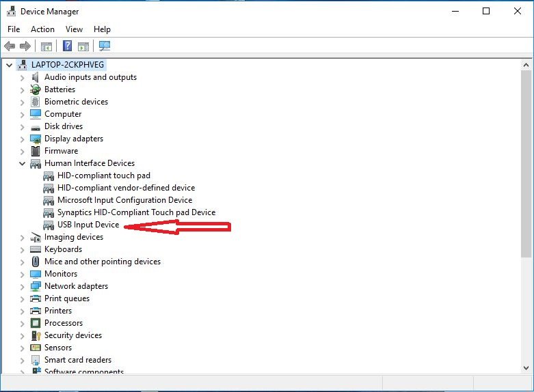Select HID-compliant touch pad device
The height and width of the screenshot is (392, 534).
(x=103, y=176)
